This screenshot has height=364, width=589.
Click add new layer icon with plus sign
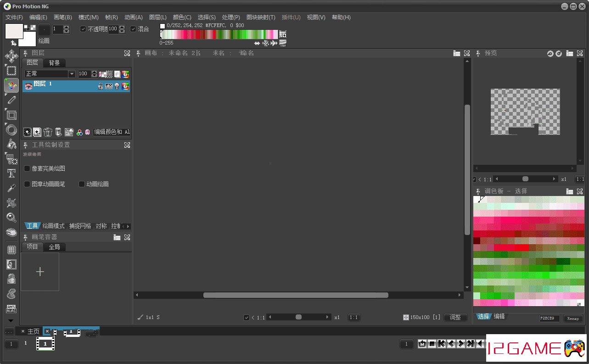(x=37, y=132)
